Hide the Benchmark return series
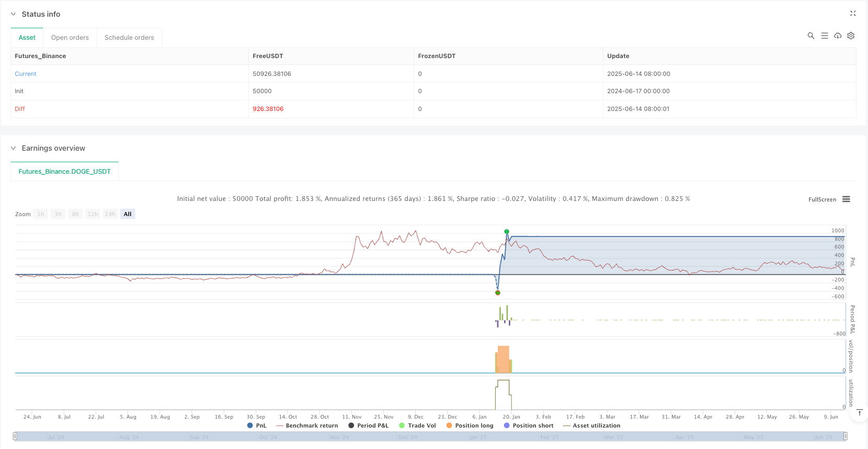Viewport: 868px width, 449px height. [x=306, y=425]
